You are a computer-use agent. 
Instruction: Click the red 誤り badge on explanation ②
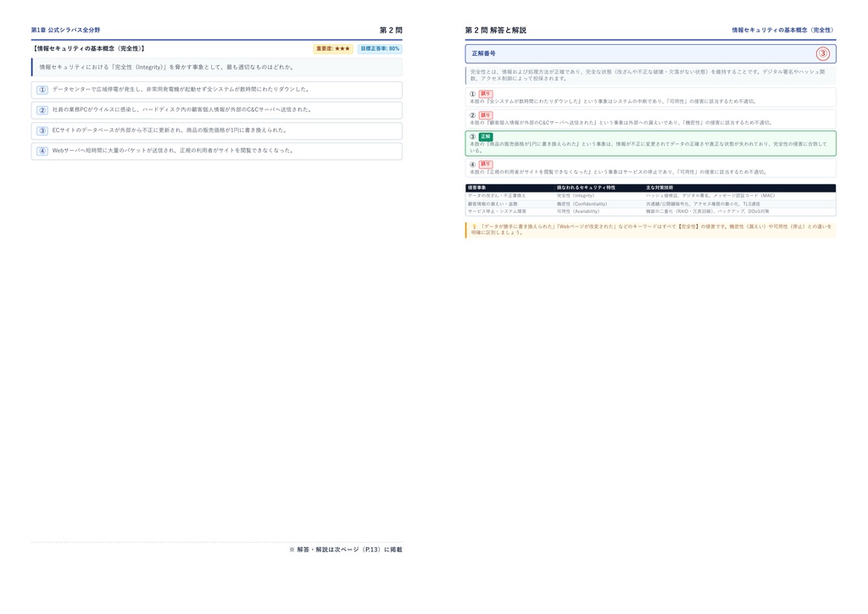click(x=486, y=115)
